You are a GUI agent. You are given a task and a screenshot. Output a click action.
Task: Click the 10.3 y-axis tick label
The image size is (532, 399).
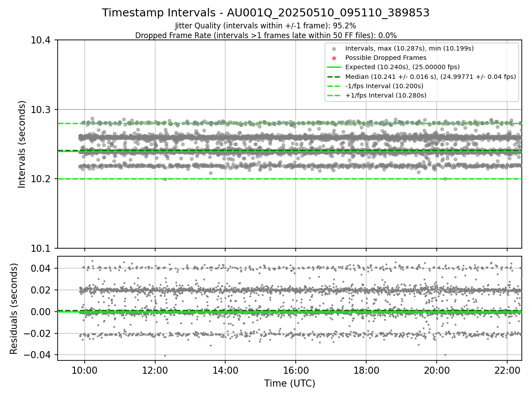click(x=42, y=110)
